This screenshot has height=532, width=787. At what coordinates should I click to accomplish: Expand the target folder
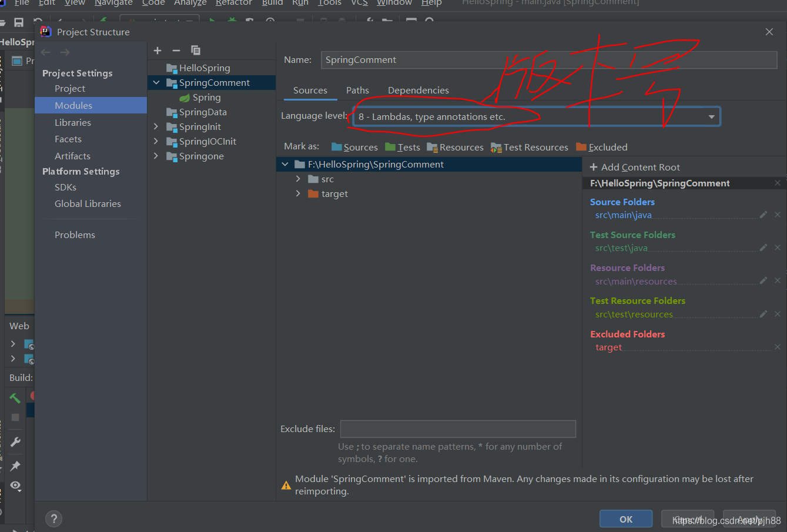pyautogui.click(x=298, y=193)
